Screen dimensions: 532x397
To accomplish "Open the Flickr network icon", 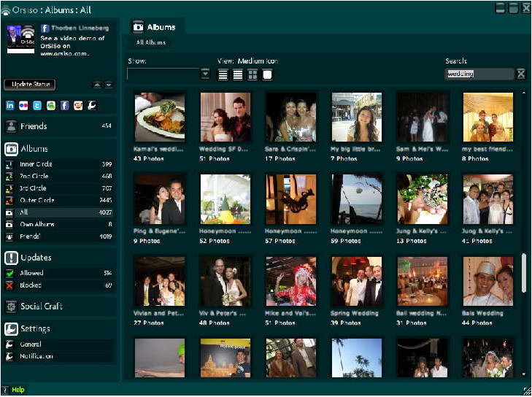I will (24, 105).
